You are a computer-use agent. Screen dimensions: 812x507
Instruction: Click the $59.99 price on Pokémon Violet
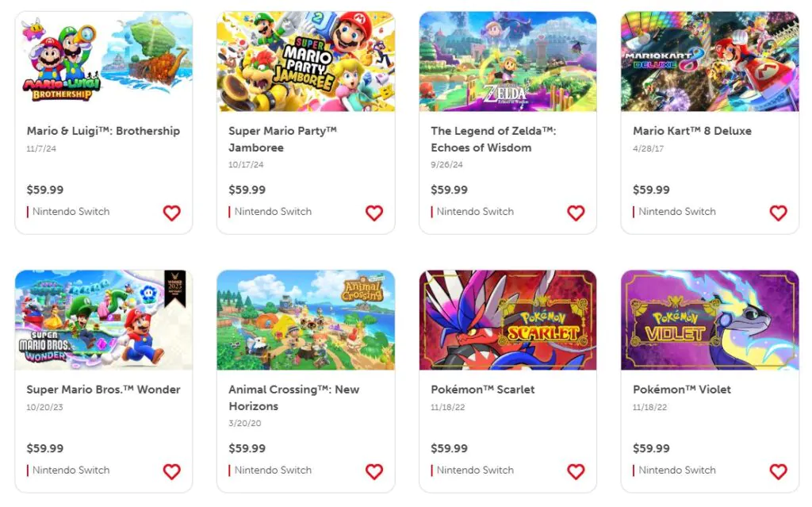[652, 448]
